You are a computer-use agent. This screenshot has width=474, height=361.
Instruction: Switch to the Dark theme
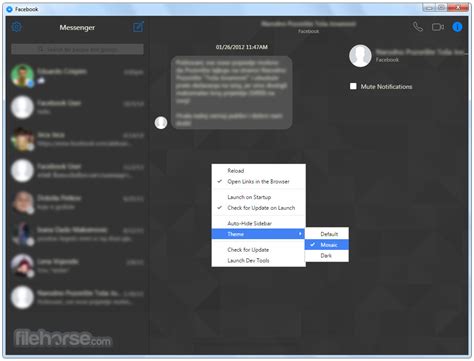pos(327,256)
